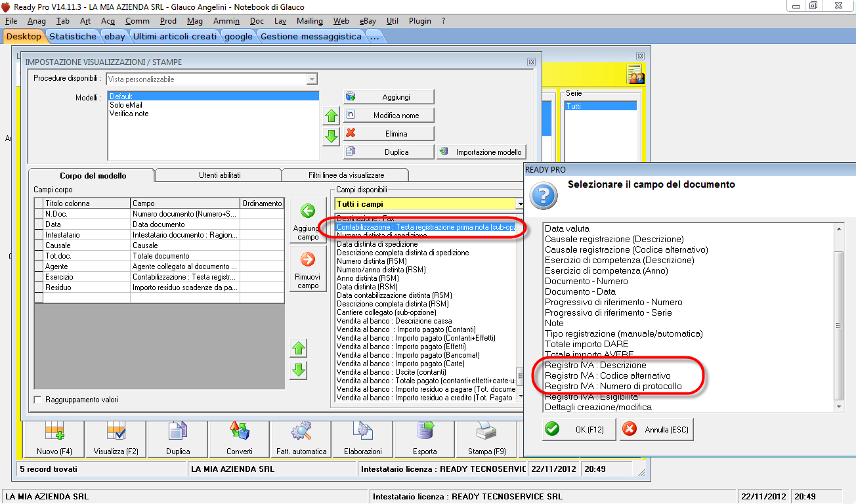
Task: Select the Converti toolbar icon
Action: [x=240, y=440]
